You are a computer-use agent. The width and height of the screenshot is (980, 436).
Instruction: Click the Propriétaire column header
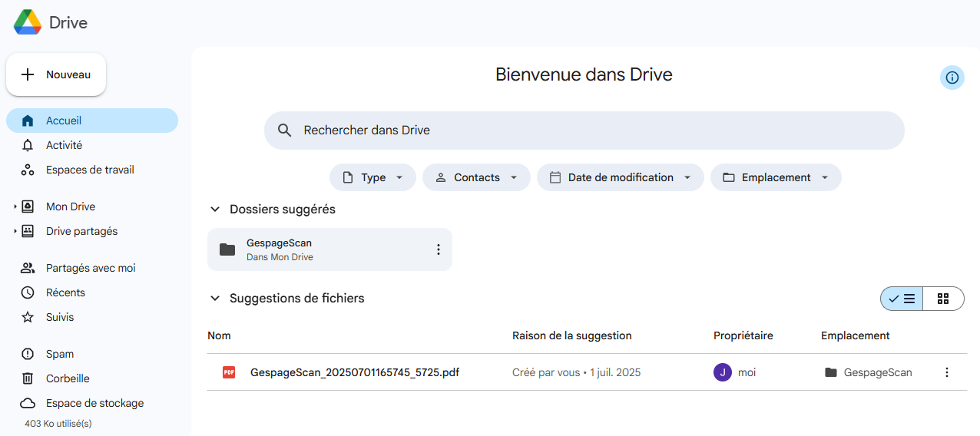click(x=743, y=335)
